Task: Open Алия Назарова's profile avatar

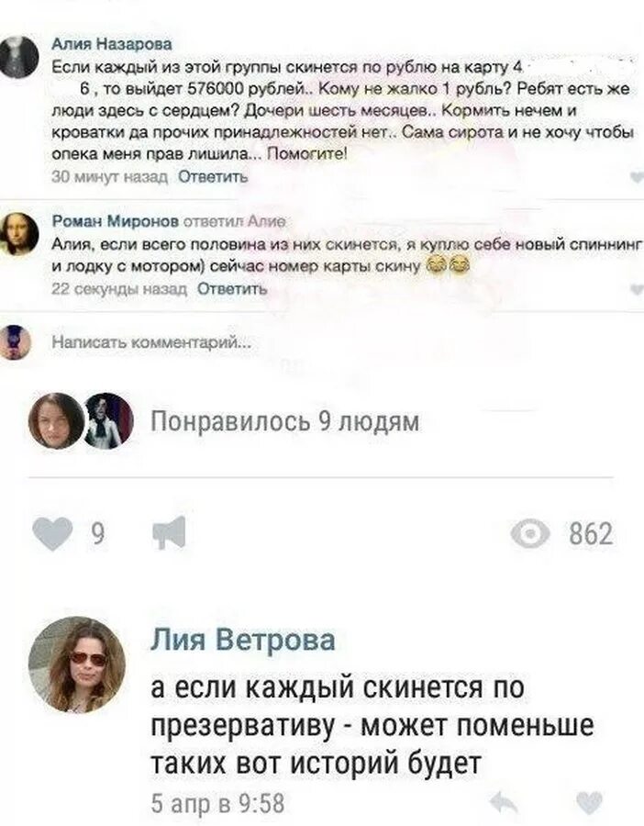Action: click(18, 58)
